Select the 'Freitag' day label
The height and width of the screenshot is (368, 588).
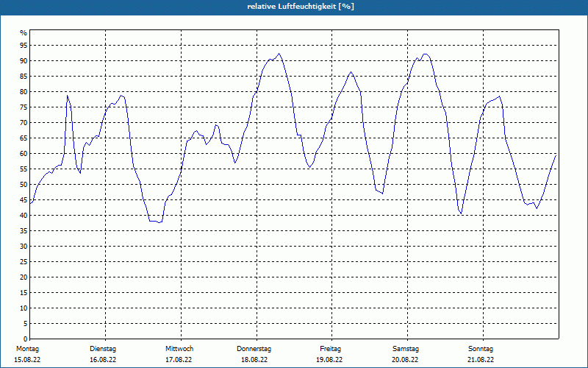330,349
